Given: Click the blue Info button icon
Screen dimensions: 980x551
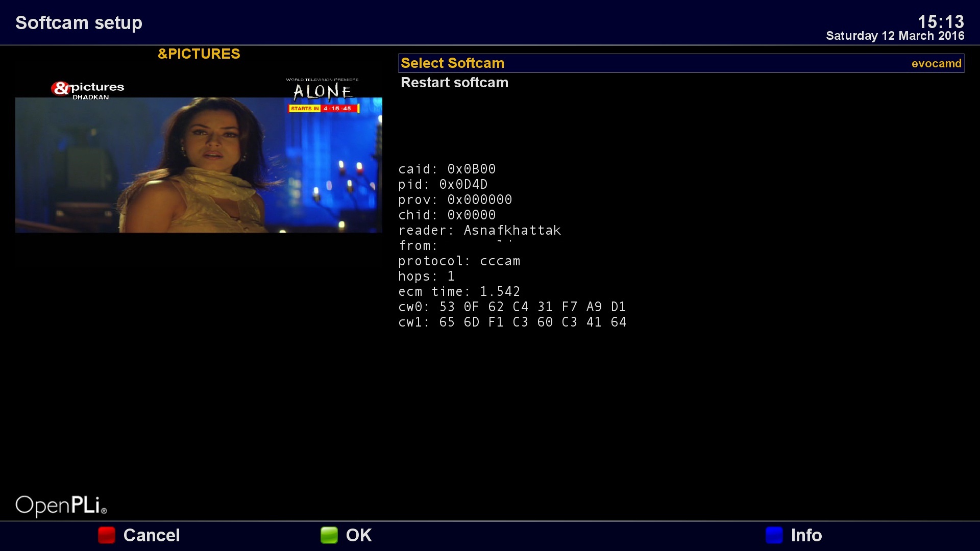Looking at the screenshot, I should pyautogui.click(x=774, y=535).
